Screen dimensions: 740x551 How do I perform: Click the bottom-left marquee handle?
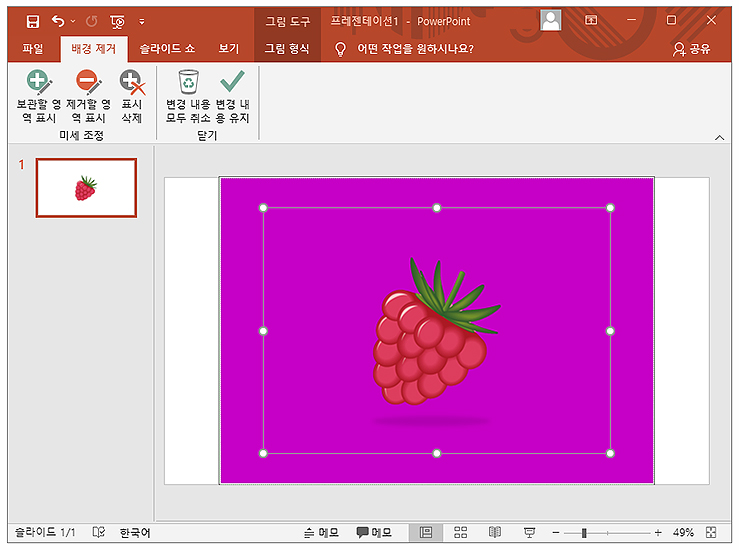tap(263, 453)
